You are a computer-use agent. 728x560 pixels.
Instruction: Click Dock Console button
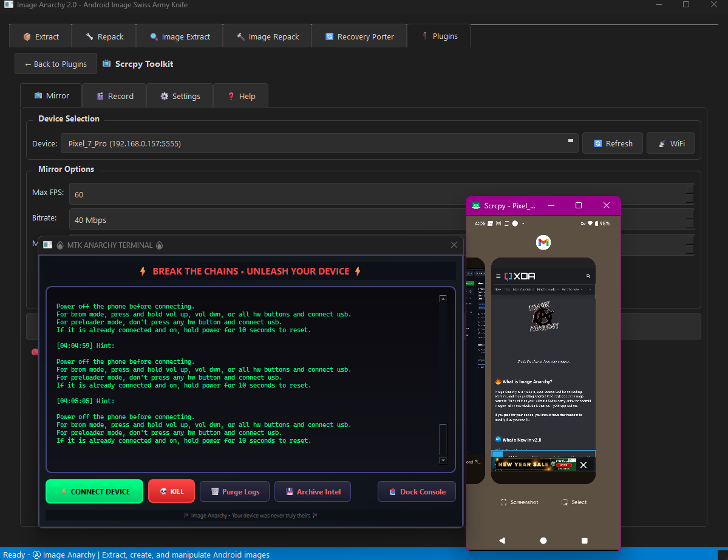[417, 492]
